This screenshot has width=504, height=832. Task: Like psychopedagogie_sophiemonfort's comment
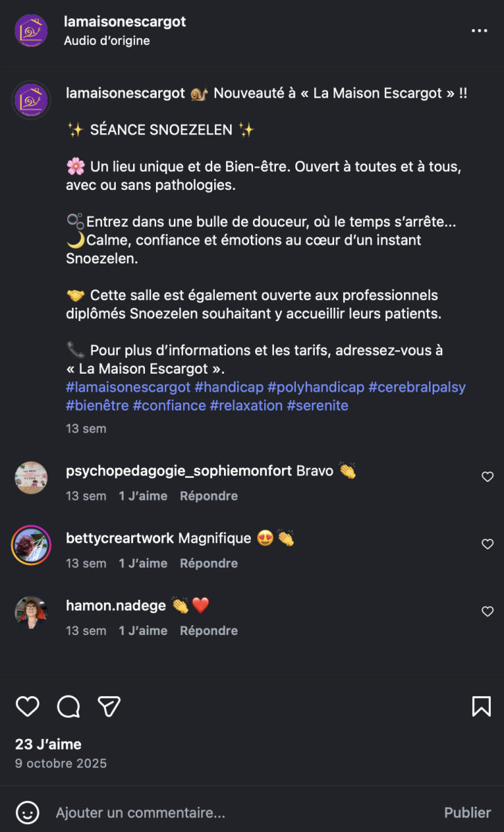pos(487,477)
